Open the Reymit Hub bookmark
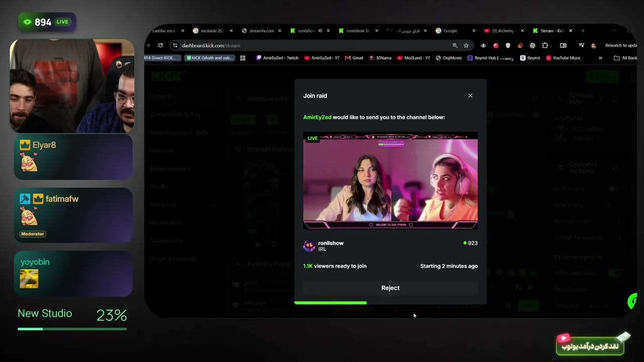The width and height of the screenshot is (644, 362). 490,58
